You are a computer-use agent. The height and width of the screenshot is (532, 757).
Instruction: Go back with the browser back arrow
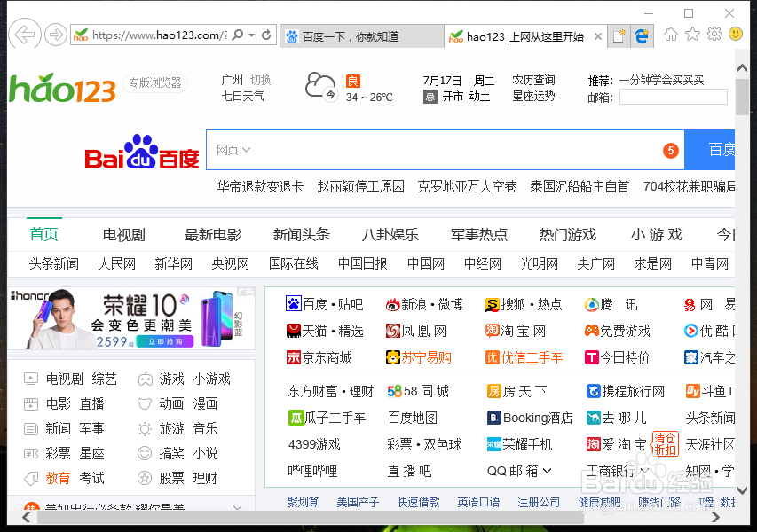coord(25,35)
